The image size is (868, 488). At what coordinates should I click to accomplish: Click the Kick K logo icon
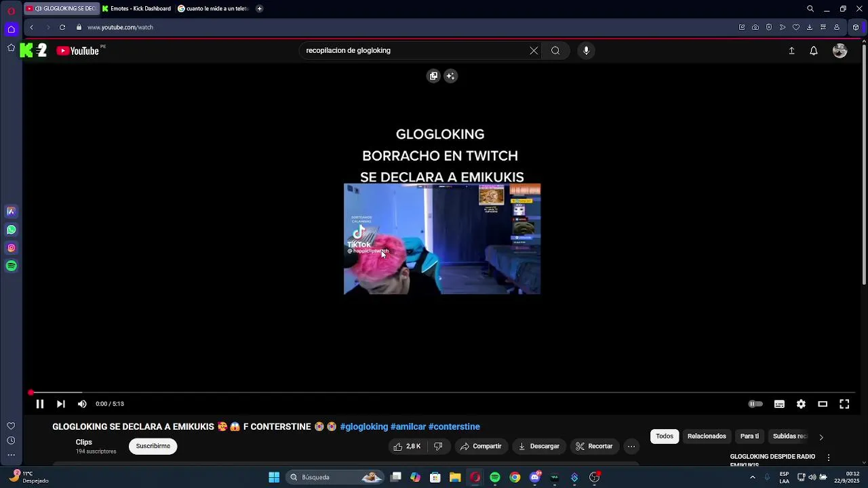click(26, 50)
